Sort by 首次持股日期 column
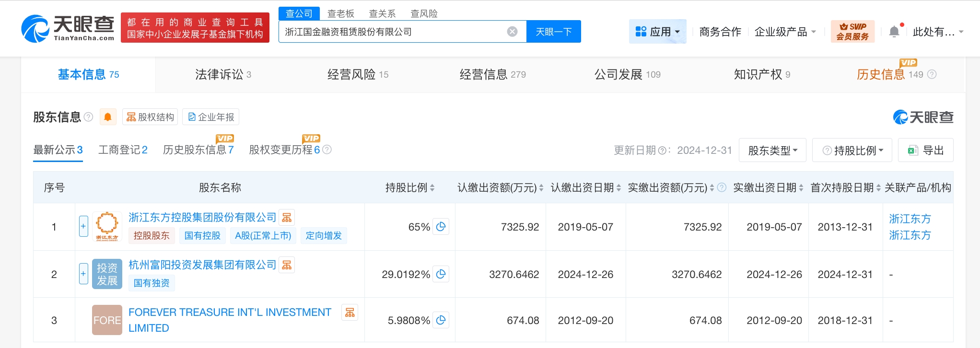Image resolution: width=980 pixels, height=348 pixels. click(x=878, y=188)
